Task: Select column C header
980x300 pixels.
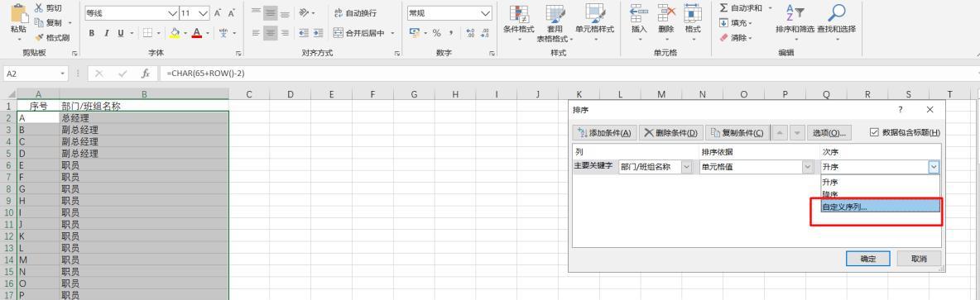Action: coord(249,94)
